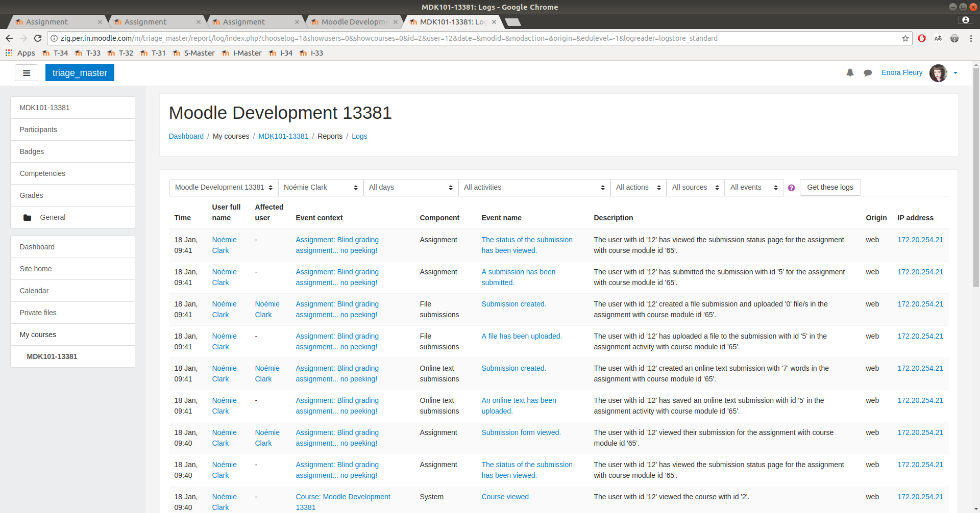Open Competencies in the side menu
Image resolution: width=980 pixels, height=513 pixels.
(72, 173)
